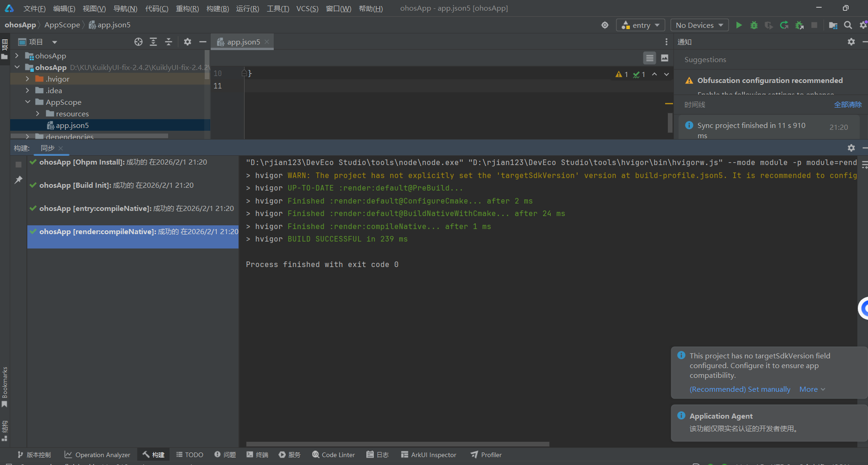The height and width of the screenshot is (465, 868).
Task: Open editor tabs more-options menu
Action: coord(667,42)
